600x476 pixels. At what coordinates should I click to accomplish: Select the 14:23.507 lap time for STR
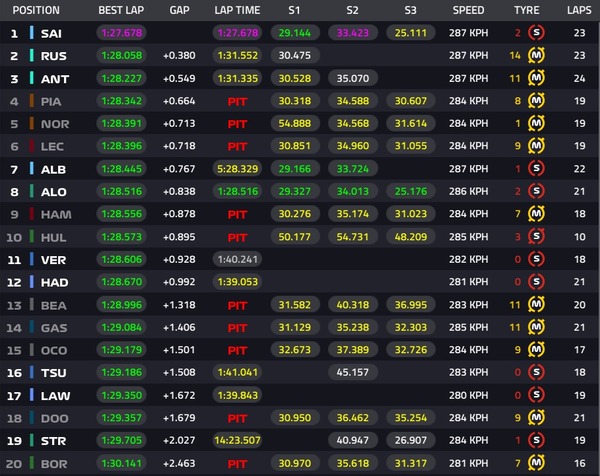pyautogui.click(x=237, y=440)
